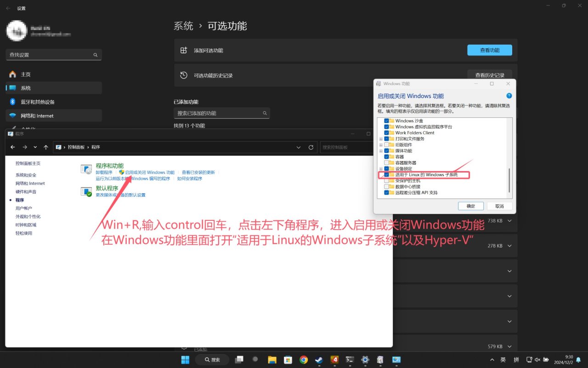Go up one level in Control Panel window

point(46,147)
